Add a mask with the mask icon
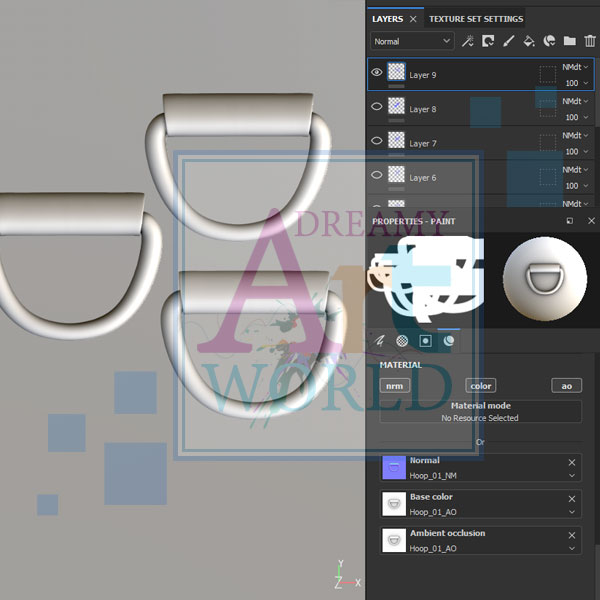600x600 pixels. pos(488,41)
